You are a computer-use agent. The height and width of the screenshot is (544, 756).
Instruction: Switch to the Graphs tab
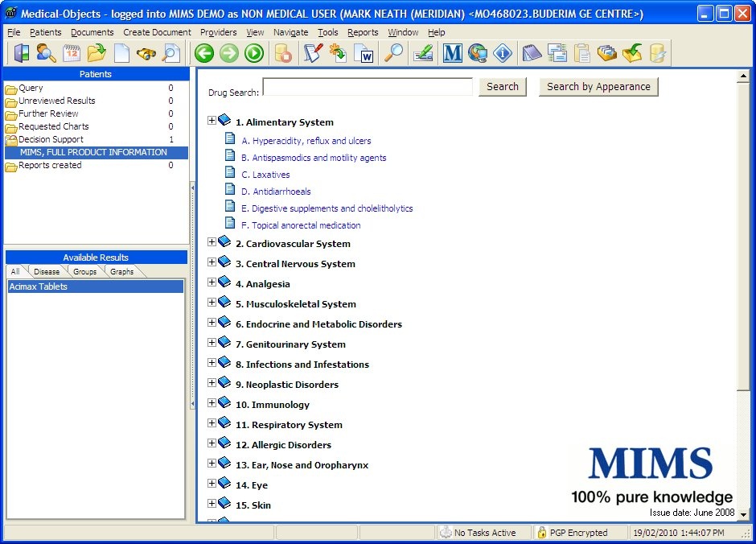tap(122, 271)
